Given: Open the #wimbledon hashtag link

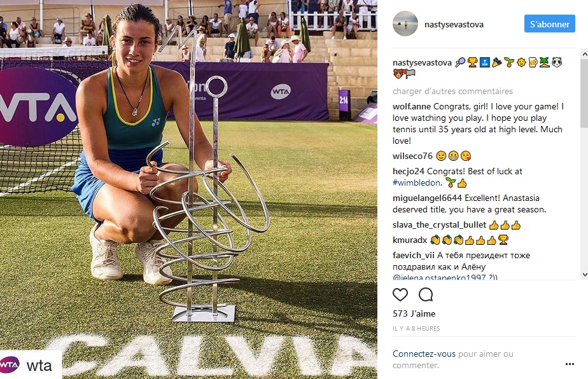Looking at the screenshot, I should pos(417,183).
